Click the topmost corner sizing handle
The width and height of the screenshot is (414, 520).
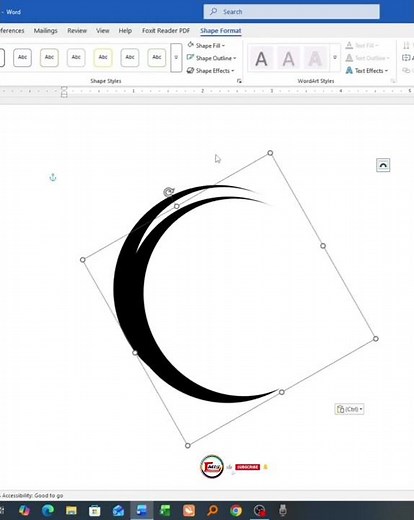270,153
